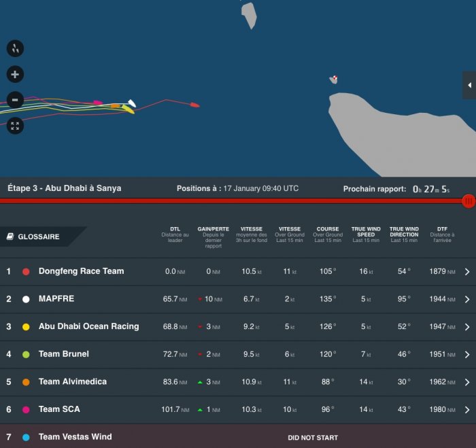Select Abu Dhabi Ocean Racing team name
Viewport: 476px width, 448px height.
pos(89,326)
